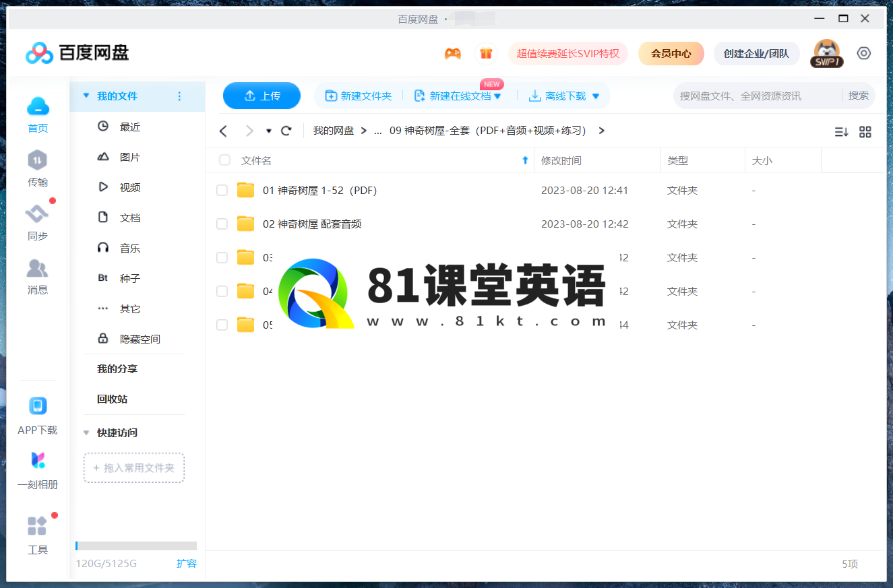
Task: Click the chevron after the current folder breadcrumb
Action: (601, 131)
